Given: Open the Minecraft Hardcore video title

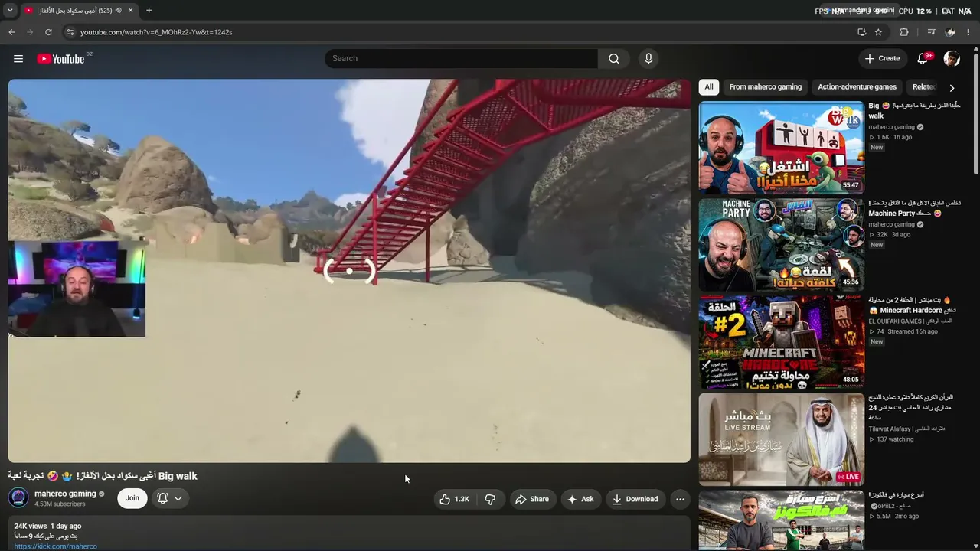Looking at the screenshot, I should [x=913, y=305].
